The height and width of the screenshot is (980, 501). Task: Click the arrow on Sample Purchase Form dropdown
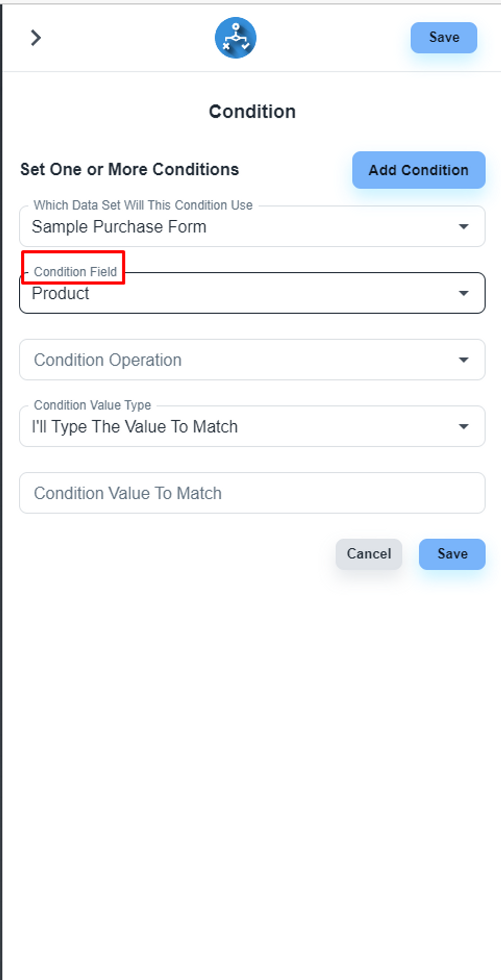[463, 226]
